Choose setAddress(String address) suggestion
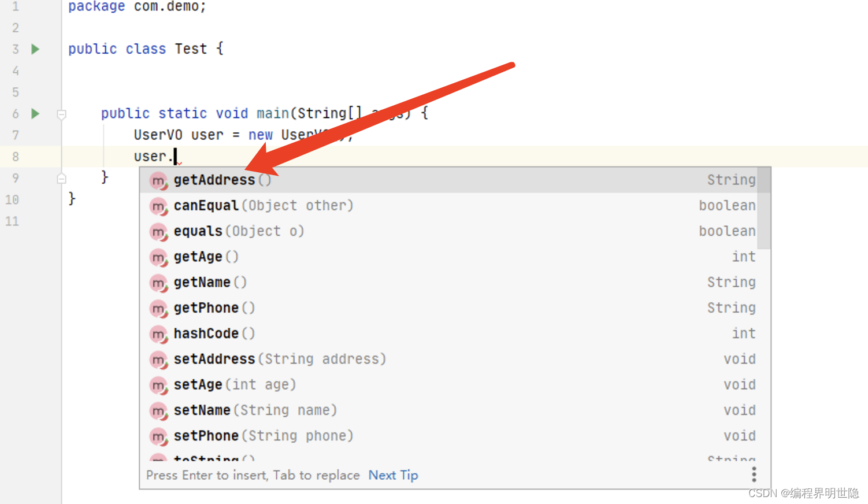Image resolution: width=868 pixels, height=504 pixels. pyautogui.click(x=450, y=359)
